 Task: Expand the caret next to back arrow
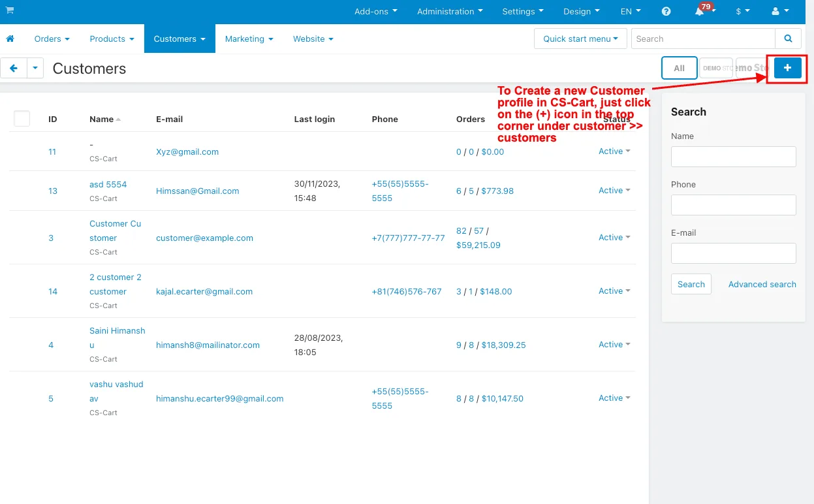35,68
